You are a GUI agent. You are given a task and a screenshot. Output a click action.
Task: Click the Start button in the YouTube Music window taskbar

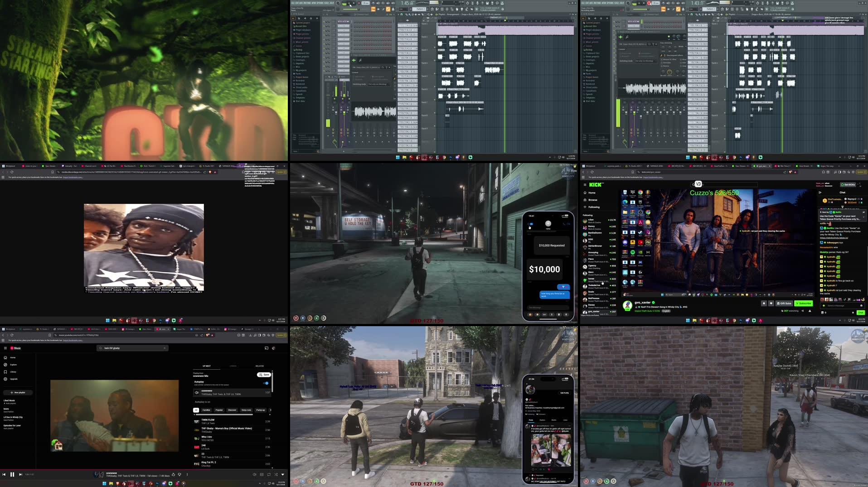[x=104, y=483]
